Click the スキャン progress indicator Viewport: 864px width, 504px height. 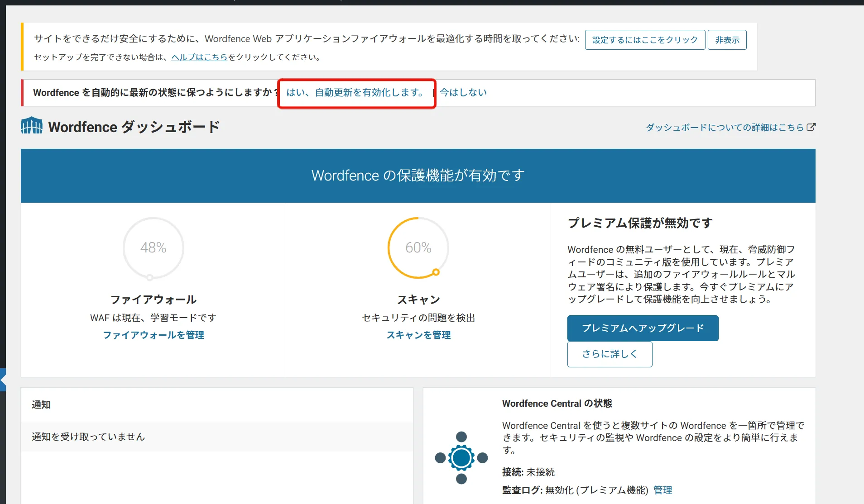coord(418,248)
